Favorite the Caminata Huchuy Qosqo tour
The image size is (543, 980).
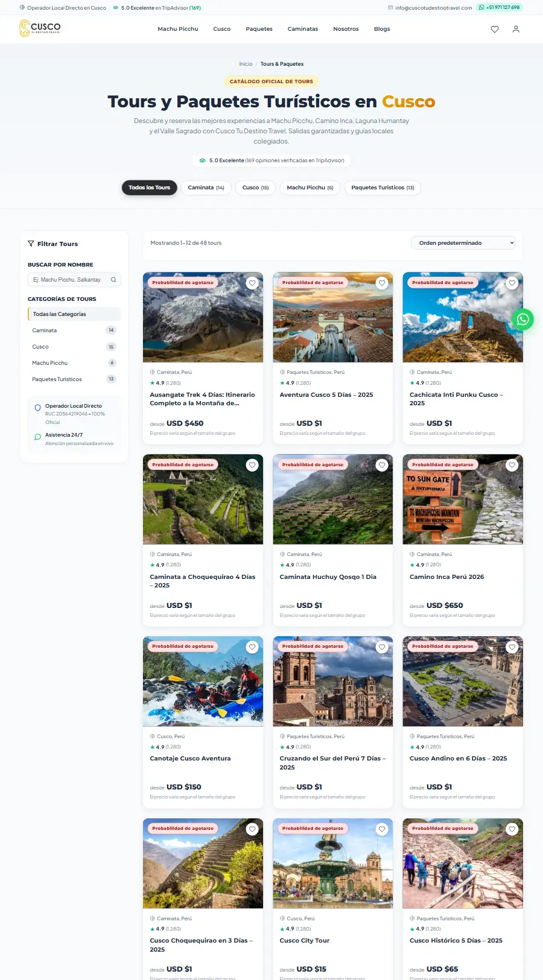click(382, 465)
